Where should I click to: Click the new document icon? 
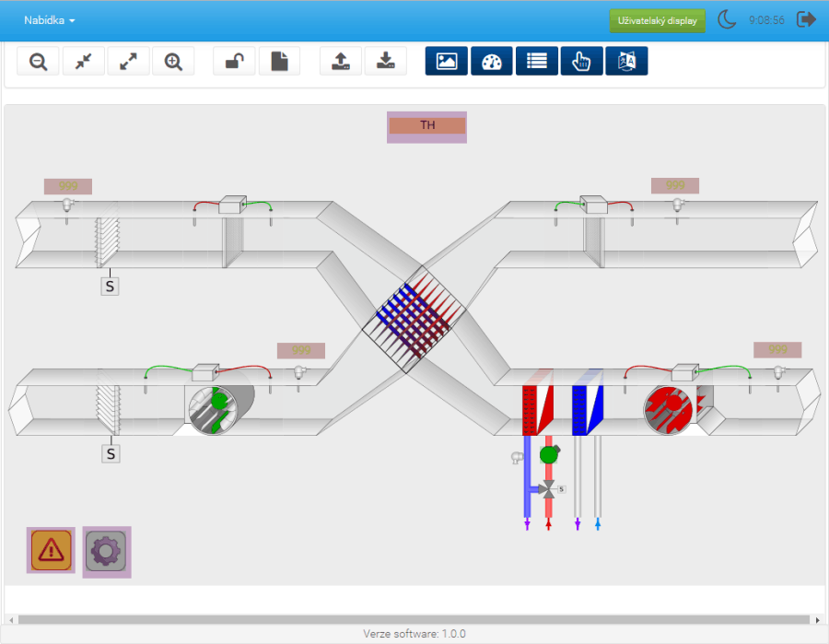click(280, 62)
